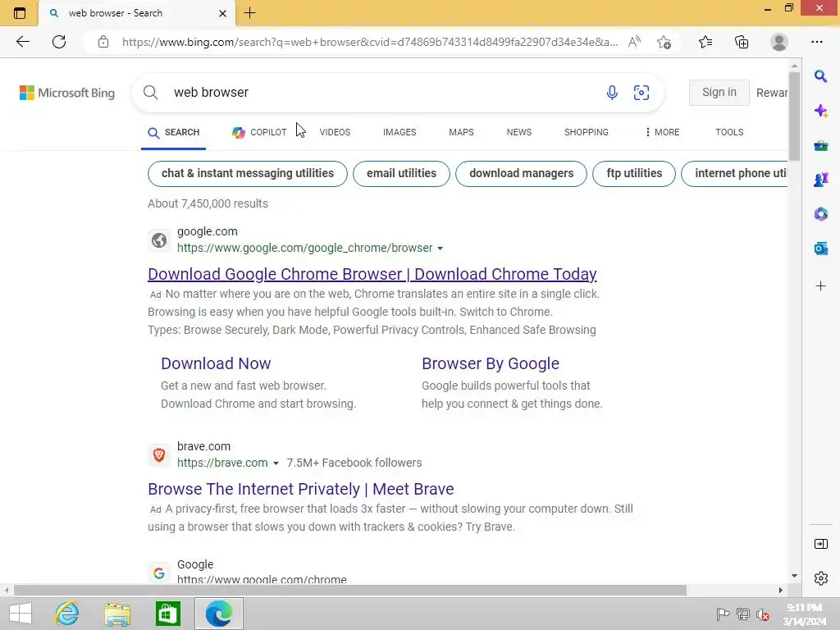Click the magnifier icon in Bing search box
This screenshot has height=630, width=840.
[151, 93]
